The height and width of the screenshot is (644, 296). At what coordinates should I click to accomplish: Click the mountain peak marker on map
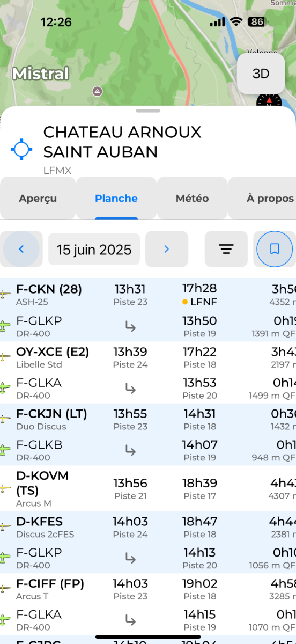pyautogui.click(x=97, y=91)
